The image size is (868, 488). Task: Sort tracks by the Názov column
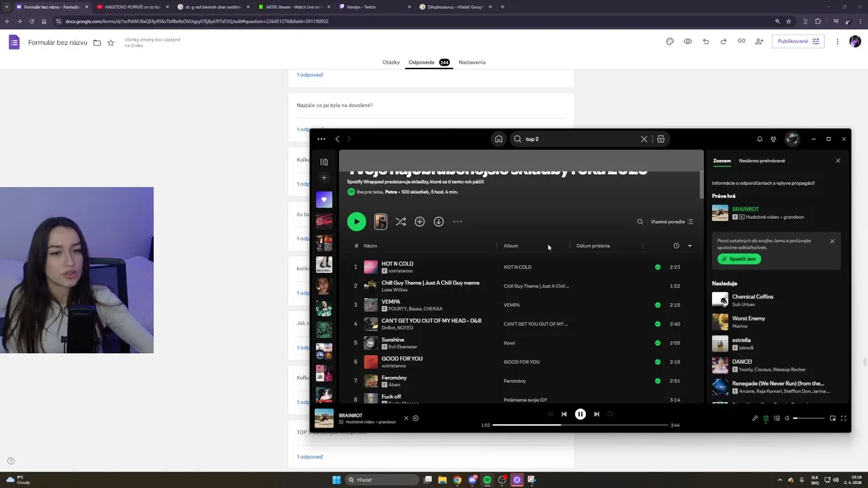370,246
